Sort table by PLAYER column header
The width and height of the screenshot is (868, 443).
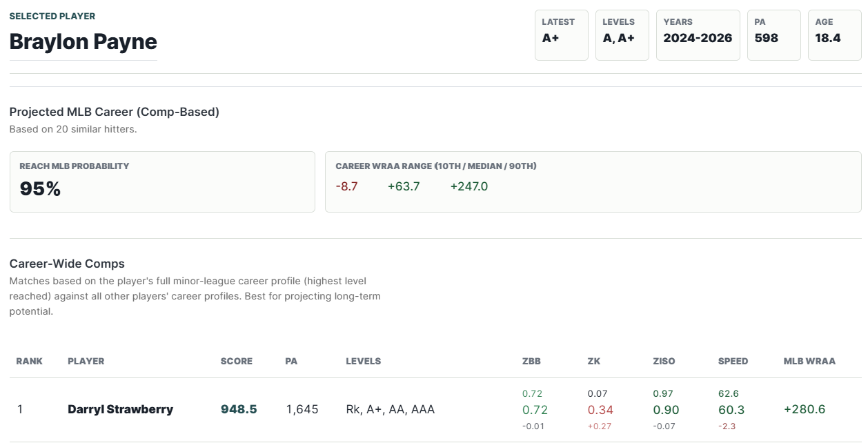[x=86, y=361]
